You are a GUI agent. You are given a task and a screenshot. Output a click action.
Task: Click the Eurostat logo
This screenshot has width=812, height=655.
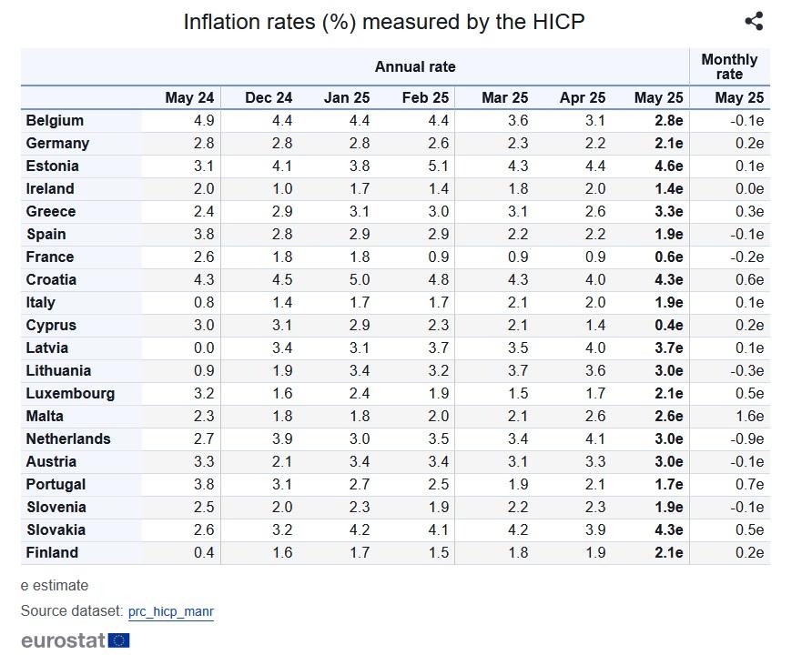tap(76, 640)
